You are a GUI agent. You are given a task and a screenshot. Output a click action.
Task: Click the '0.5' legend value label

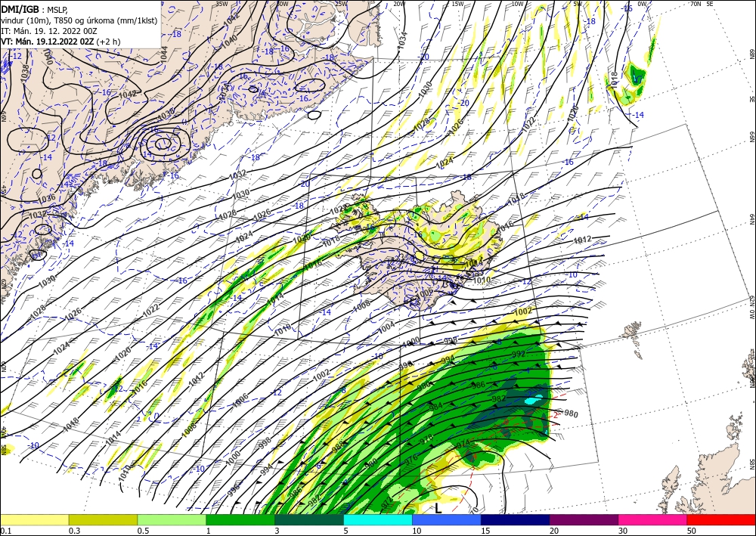pyautogui.click(x=143, y=531)
